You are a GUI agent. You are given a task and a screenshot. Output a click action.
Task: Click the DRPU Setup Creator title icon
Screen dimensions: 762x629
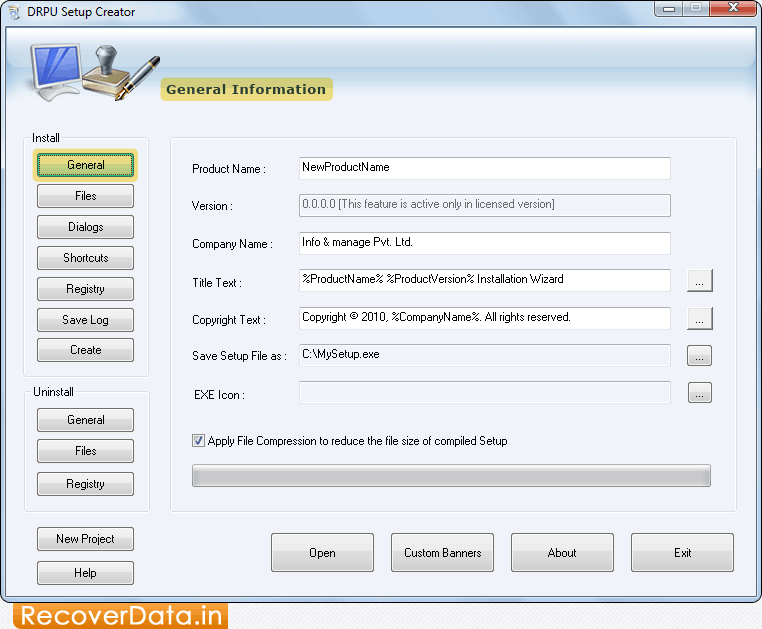(x=15, y=12)
